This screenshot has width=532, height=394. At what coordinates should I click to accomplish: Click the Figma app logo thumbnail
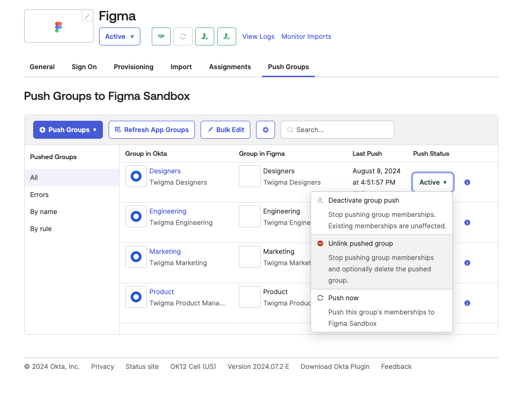[x=59, y=27]
